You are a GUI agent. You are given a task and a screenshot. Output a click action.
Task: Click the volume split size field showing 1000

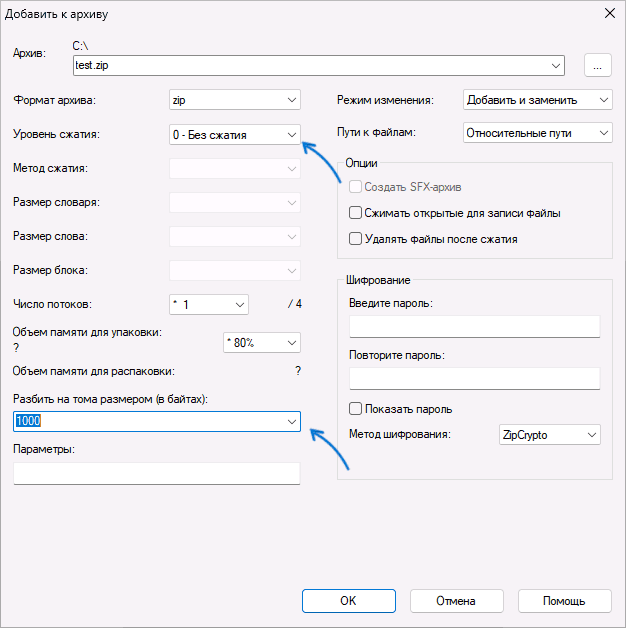157,421
